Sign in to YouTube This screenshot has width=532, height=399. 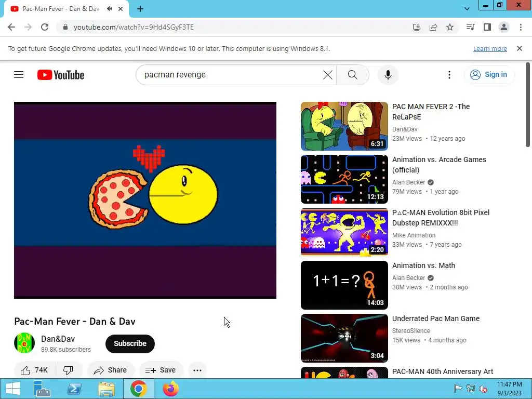[489, 75]
